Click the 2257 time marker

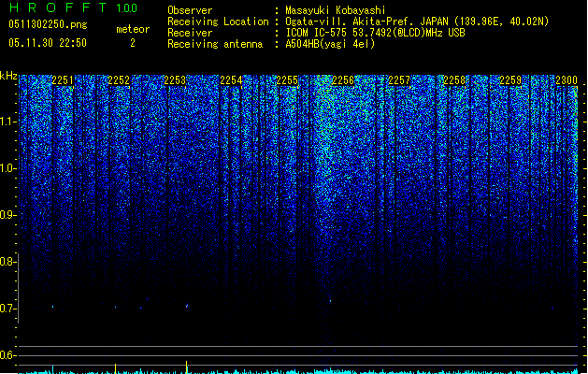point(399,80)
